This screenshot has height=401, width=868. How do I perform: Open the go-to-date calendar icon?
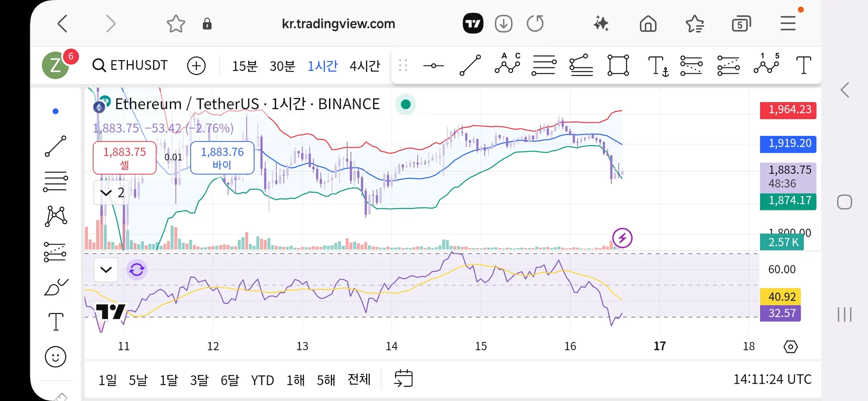click(x=403, y=379)
